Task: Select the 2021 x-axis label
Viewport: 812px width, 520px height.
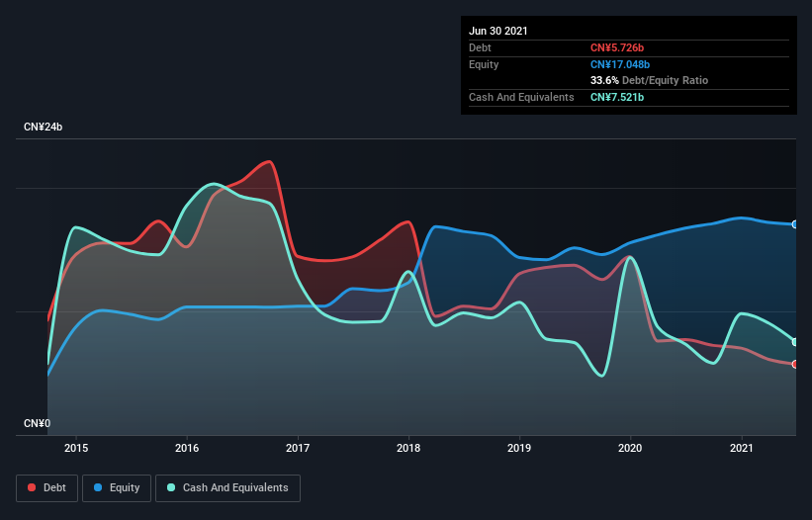Action: click(x=742, y=448)
